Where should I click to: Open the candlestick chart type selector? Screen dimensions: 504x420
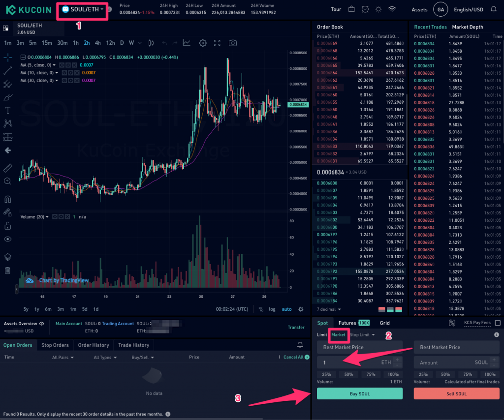pos(151,43)
